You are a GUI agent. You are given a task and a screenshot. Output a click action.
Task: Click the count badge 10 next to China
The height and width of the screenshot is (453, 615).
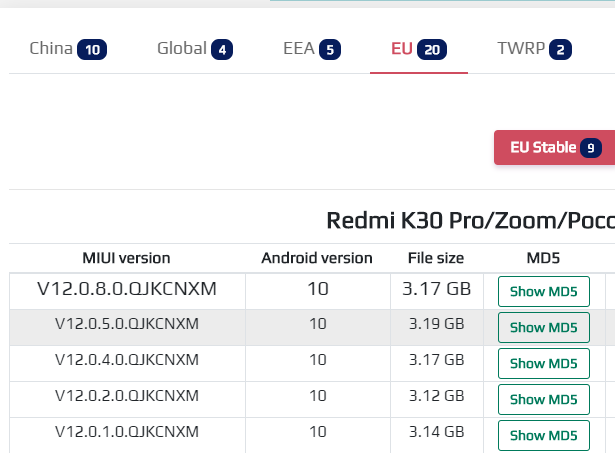click(92, 50)
